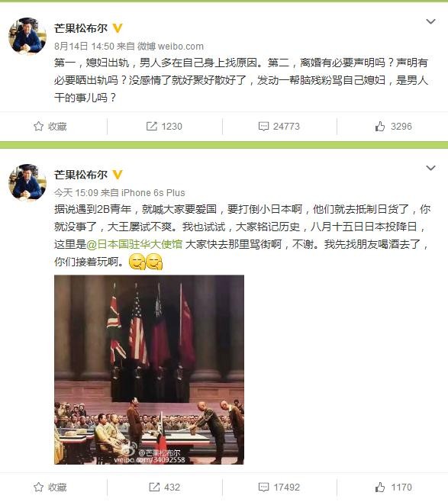448x502 pixels.
Task: Like the second post with 1170 thumbs-up
Action: point(380,488)
